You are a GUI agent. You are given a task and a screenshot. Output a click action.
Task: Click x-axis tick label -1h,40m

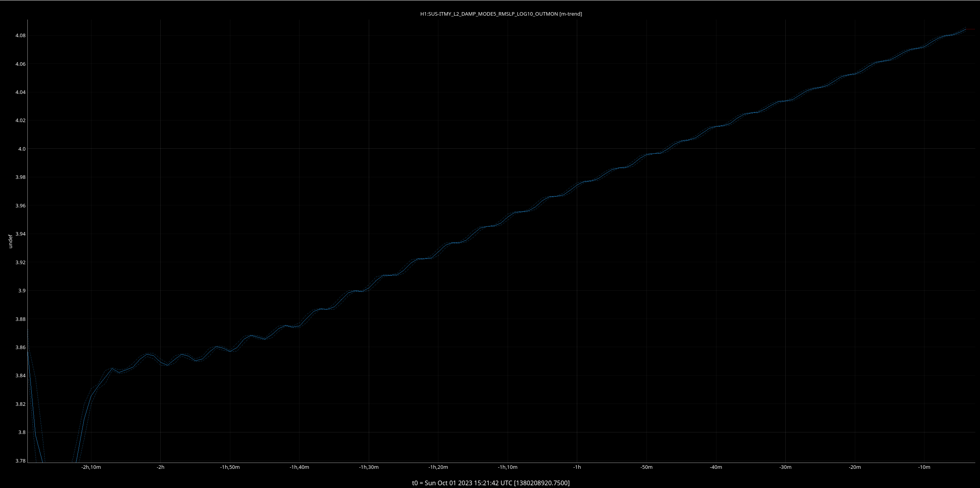pyautogui.click(x=299, y=467)
